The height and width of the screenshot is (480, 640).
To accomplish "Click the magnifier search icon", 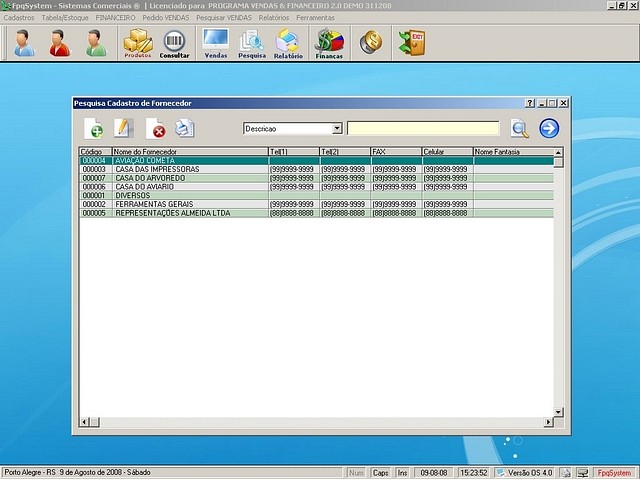I will click(519, 128).
